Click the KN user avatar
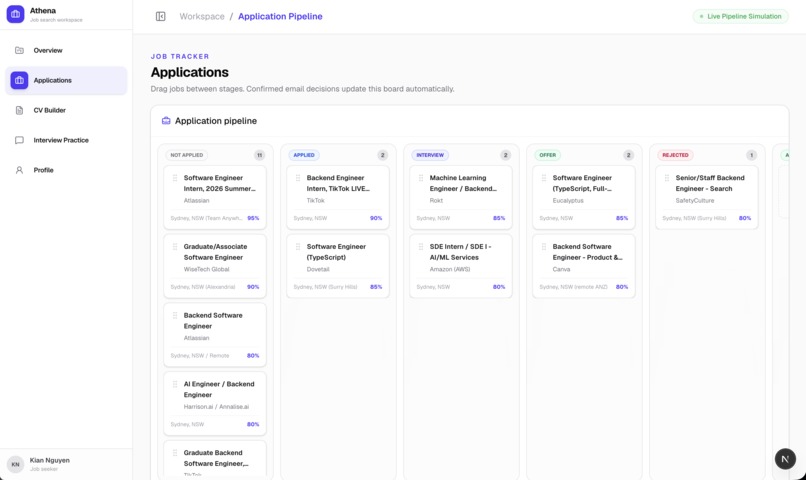The height and width of the screenshot is (480, 806). pos(15,464)
